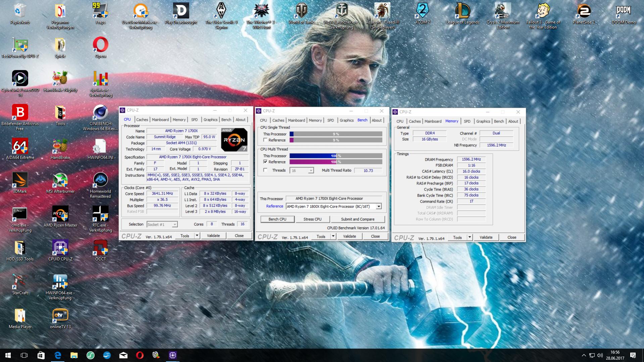Screen dimensions: 644x362
Task: Expand Tools dropdown arrow in Bench window
Action: pos(333,237)
